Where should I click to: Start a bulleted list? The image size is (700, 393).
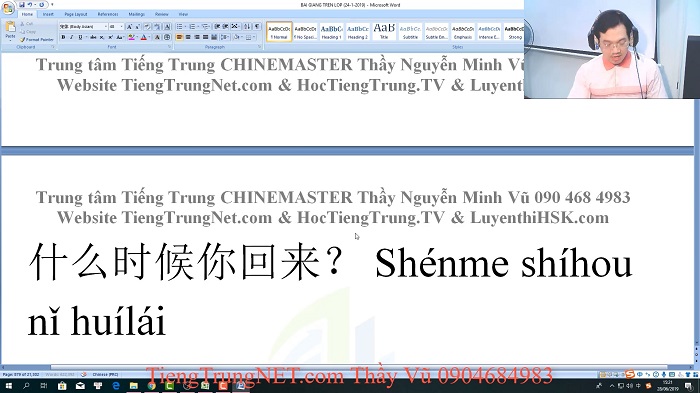pyautogui.click(x=179, y=27)
